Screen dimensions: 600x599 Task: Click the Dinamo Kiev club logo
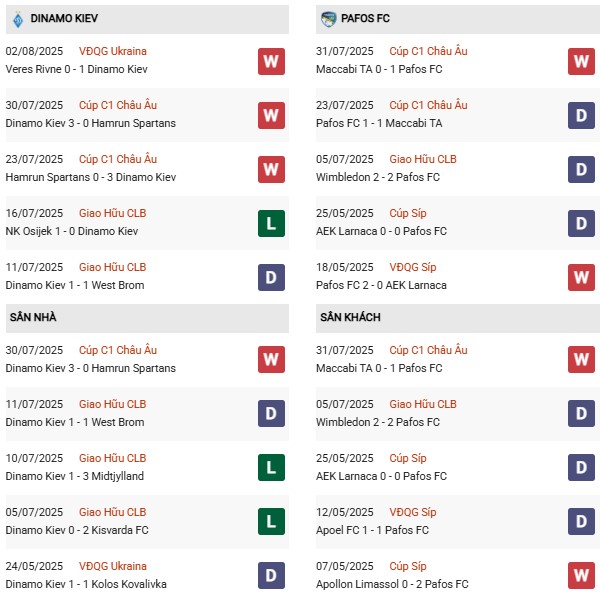[x=17, y=19]
